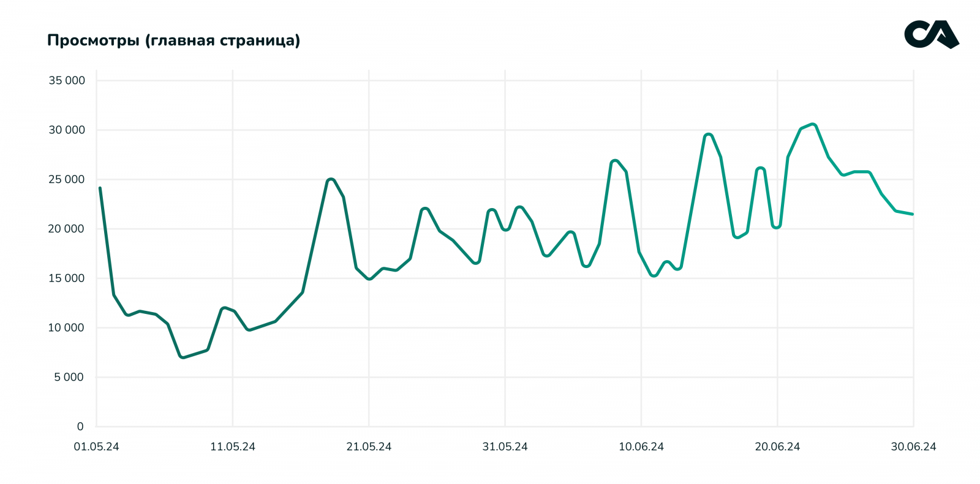This screenshot has height=484, width=980.
Task: Click the 11.05.24 date label
Action: (x=233, y=447)
